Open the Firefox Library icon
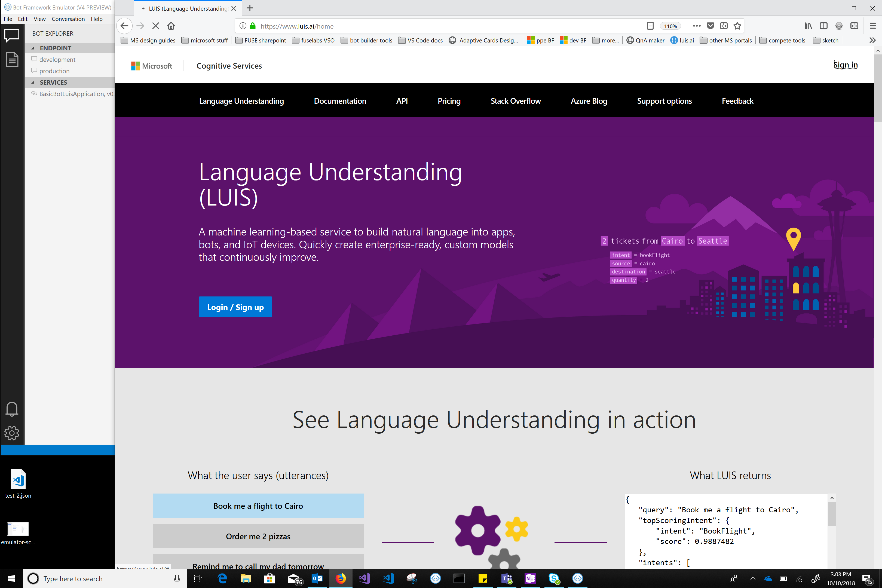882x588 pixels. coord(808,26)
